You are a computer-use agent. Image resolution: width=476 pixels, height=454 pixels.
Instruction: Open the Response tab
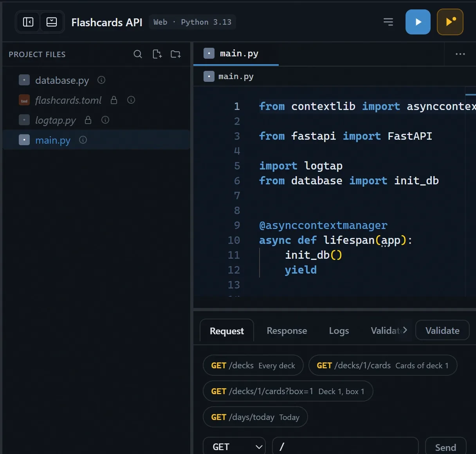[287, 331]
